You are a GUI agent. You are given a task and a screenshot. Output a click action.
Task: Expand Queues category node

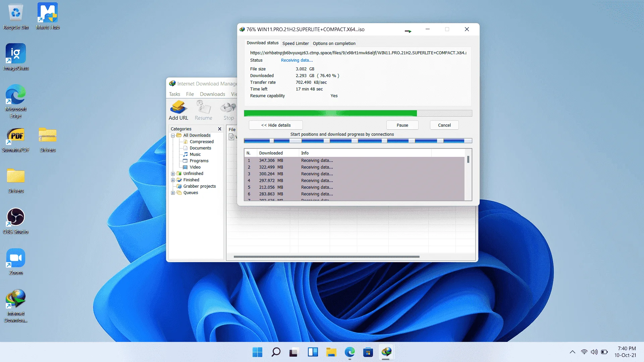[x=173, y=193]
